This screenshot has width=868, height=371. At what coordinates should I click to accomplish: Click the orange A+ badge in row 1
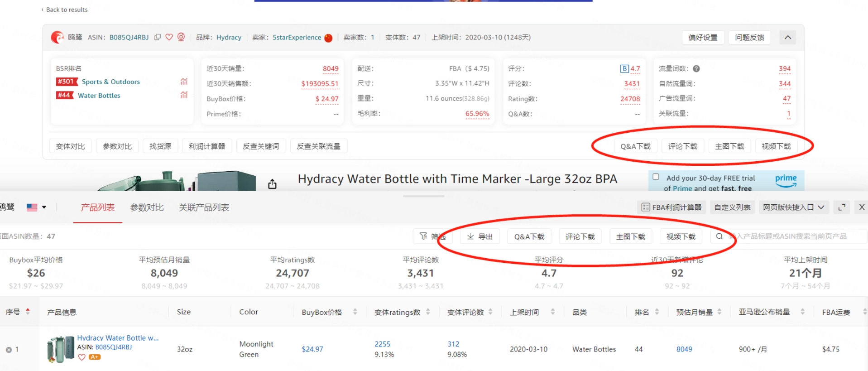point(95,357)
